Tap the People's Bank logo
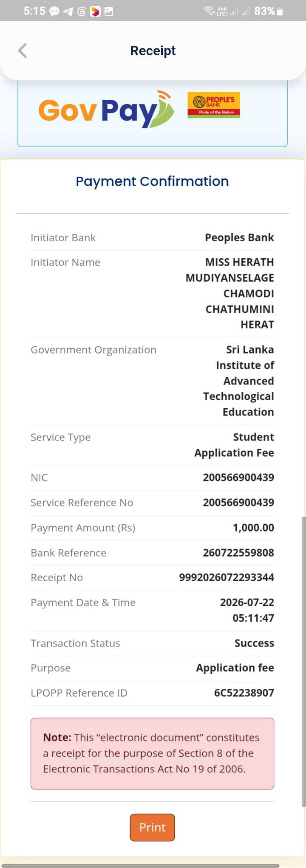 coord(214,105)
